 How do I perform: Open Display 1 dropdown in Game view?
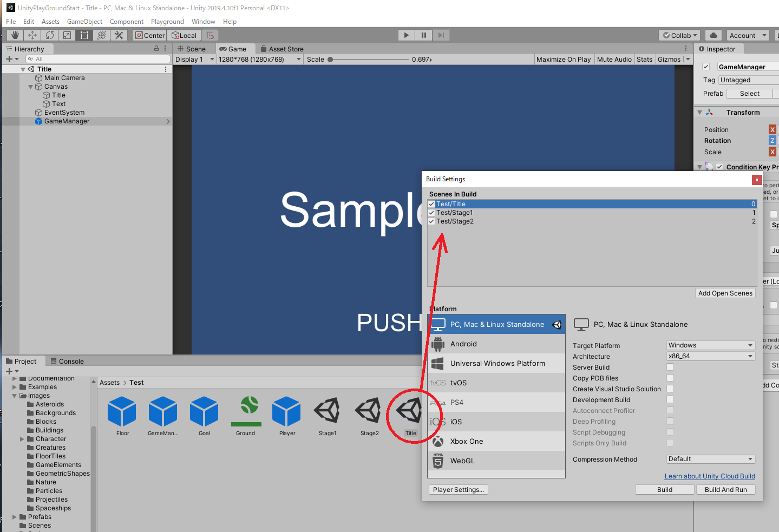[x=195, y=60]
